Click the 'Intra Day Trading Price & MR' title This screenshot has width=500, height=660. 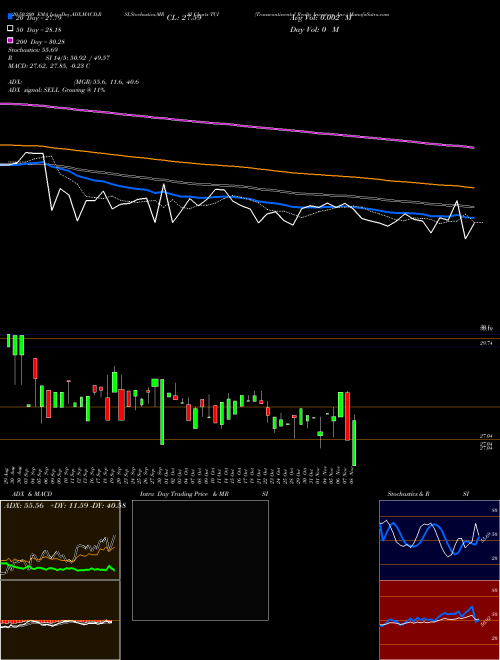184,494
